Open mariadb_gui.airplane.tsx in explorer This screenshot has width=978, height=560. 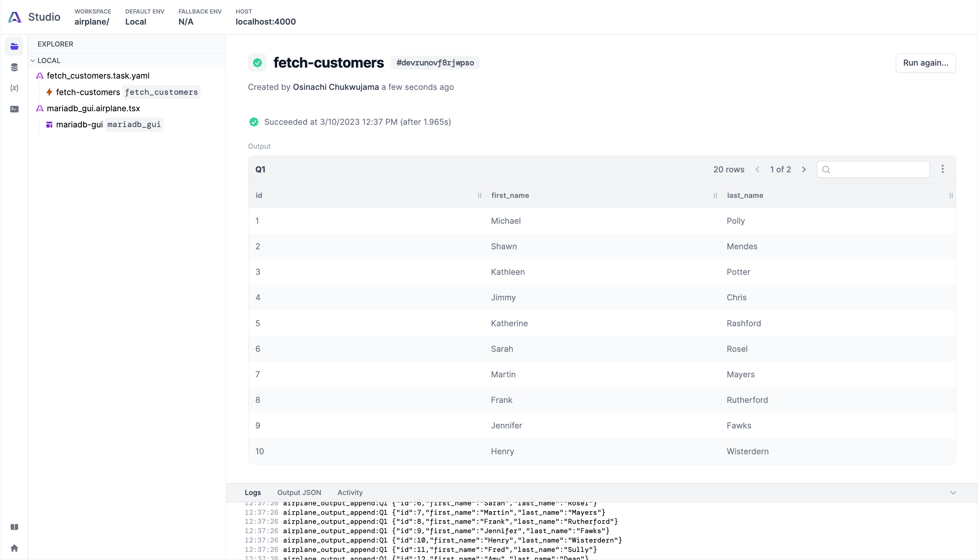(93, 108)
